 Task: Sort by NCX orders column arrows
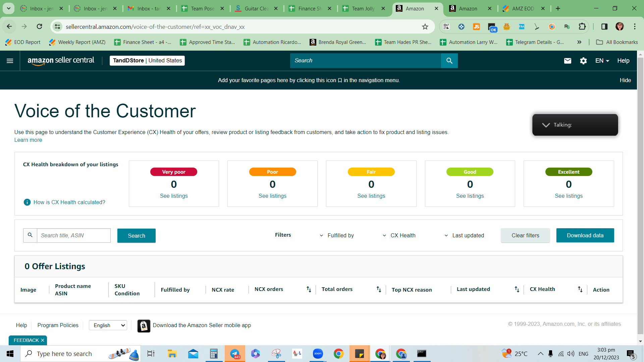(309, 289)
